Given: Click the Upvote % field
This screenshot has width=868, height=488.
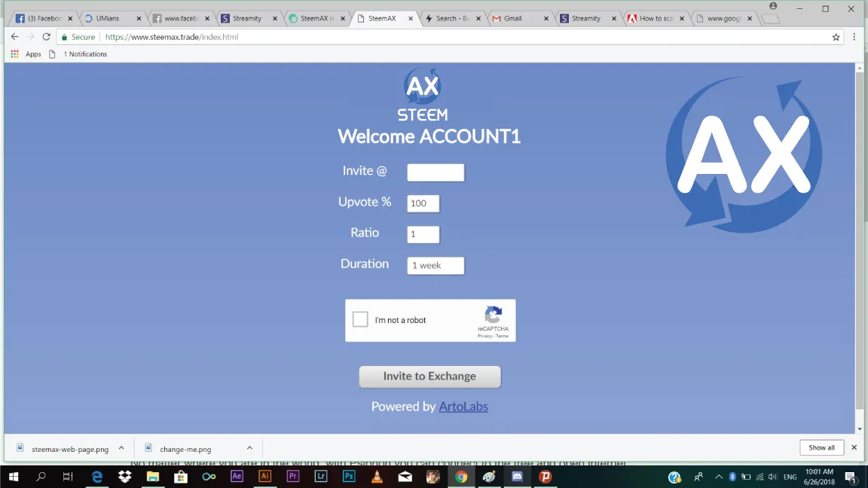Looking at the screenshot, I should click(423, 203).
